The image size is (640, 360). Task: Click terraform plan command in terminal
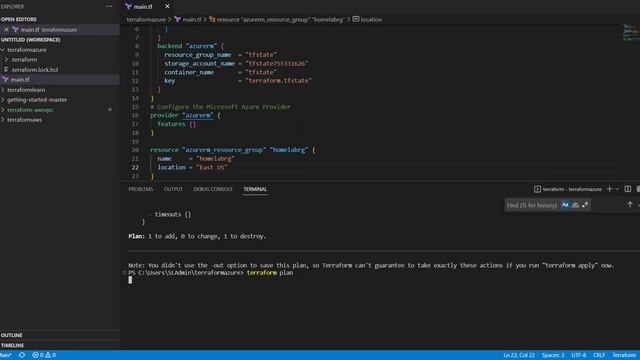click(x=270, y=273)
